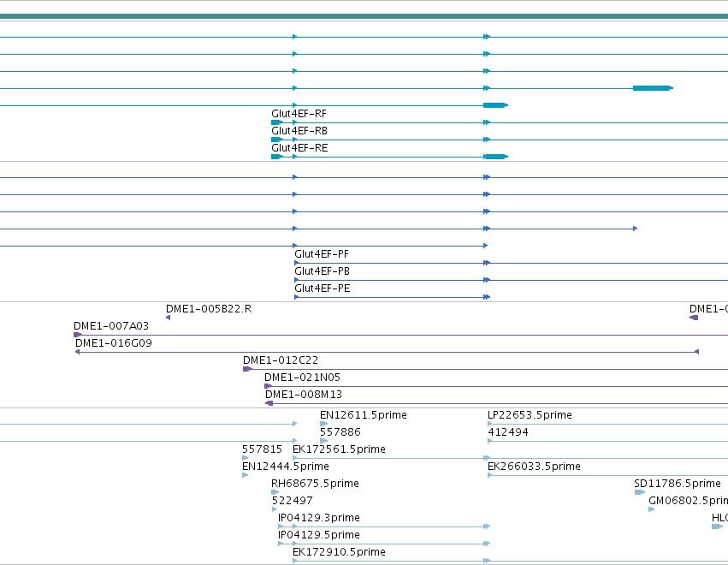728x565 pixels.
Task: Click the Glut4EF-RE terminal exon block
Action: coord(496,157)
